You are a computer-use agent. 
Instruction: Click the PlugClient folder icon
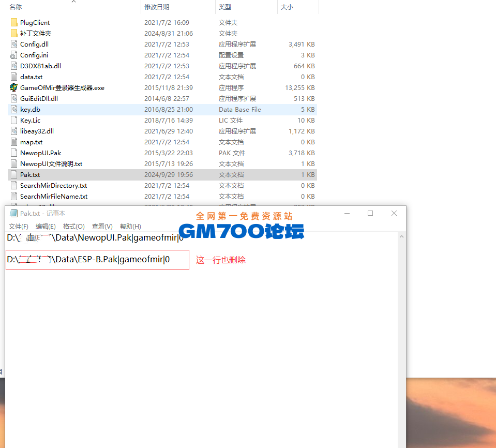(14, 23)
